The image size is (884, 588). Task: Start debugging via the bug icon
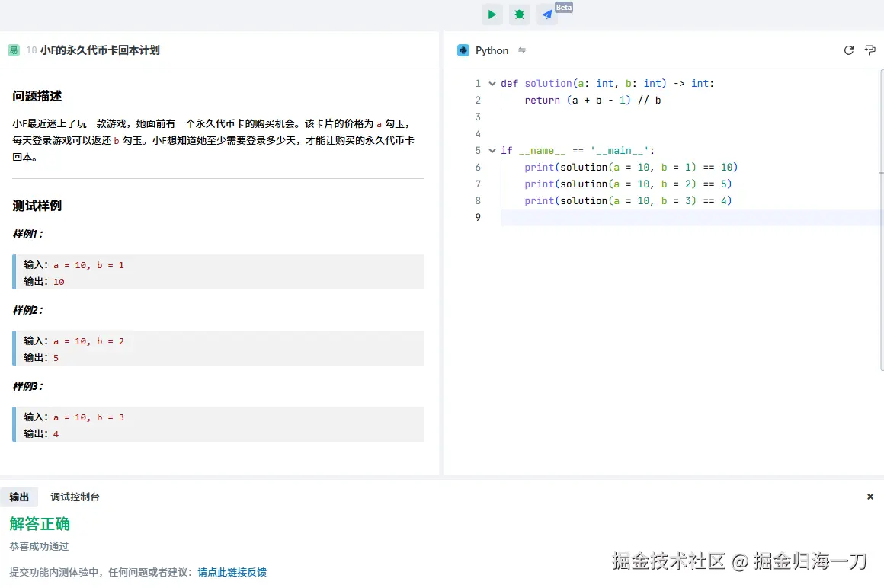(x=519, y=14)
